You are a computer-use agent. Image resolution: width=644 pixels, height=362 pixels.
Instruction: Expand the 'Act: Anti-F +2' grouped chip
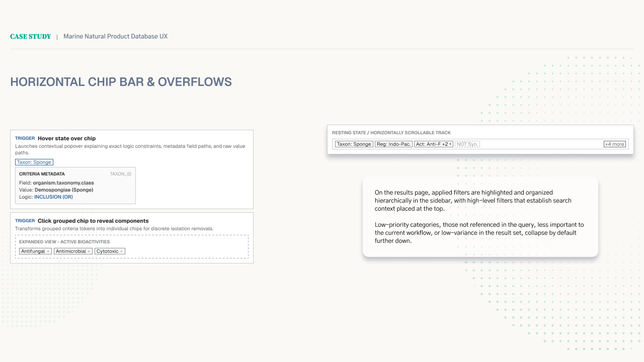433,144
